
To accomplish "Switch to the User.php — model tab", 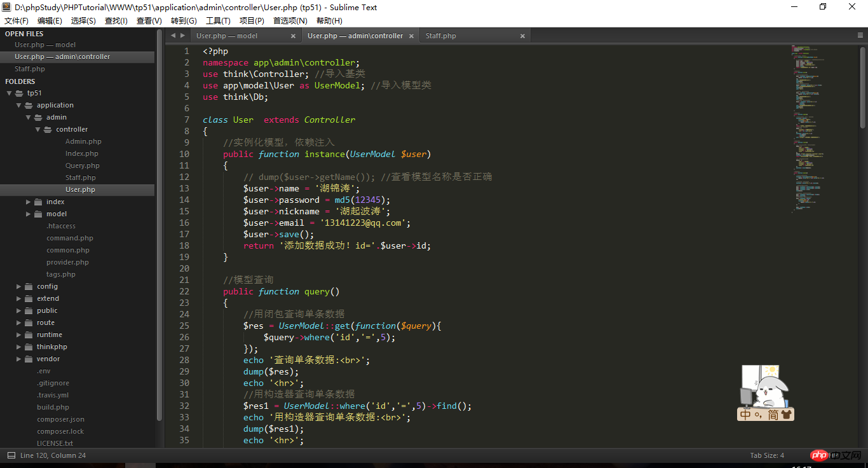I will pyautogui.click(x=227, y=36).
